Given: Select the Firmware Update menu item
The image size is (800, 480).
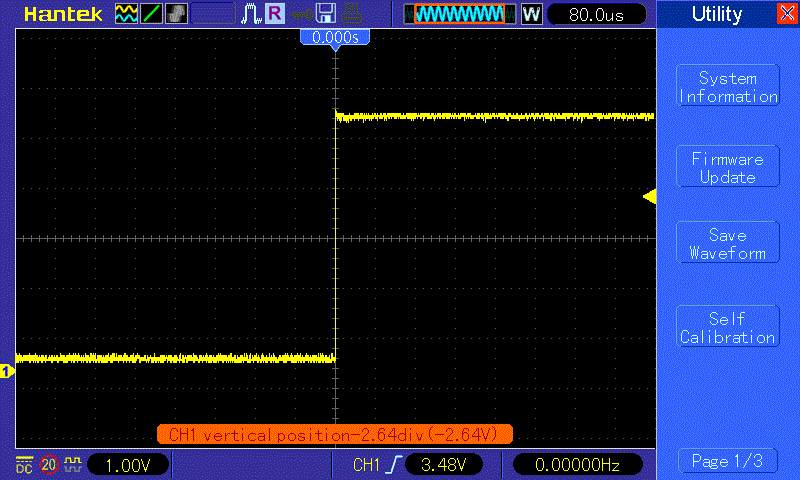Looking at the screenshot, I should tap(727, 168).
